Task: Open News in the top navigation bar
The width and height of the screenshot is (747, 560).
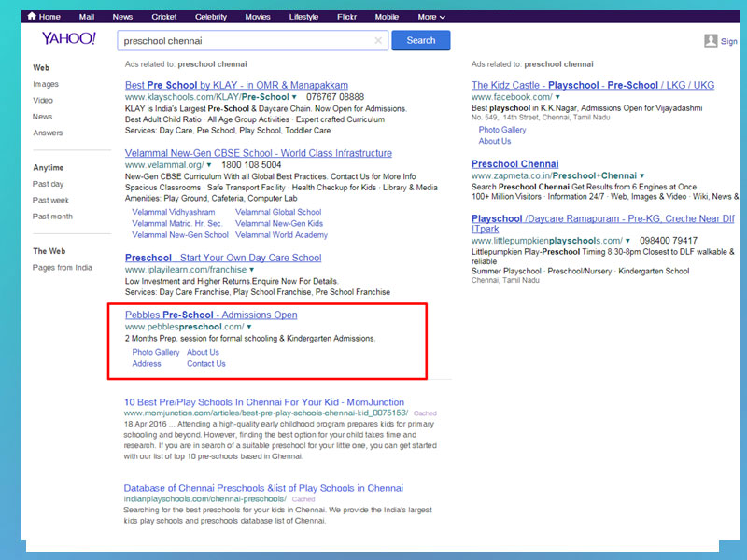Action: coord(122,17)
